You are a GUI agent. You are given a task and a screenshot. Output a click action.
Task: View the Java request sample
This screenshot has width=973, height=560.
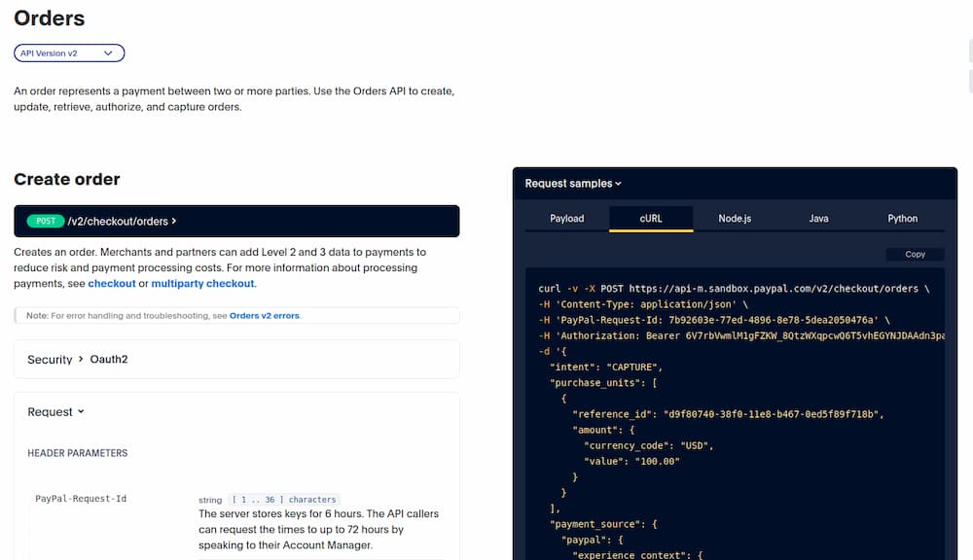[820, 219]
